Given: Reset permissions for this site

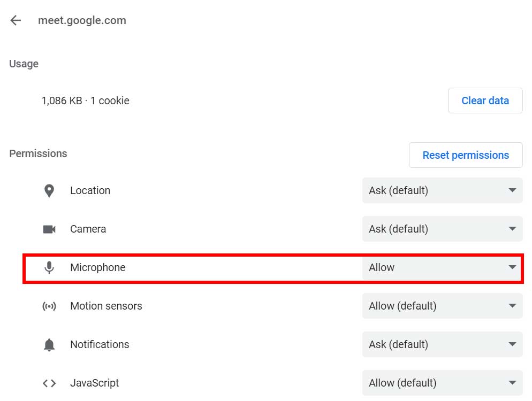Looking at the screenshot, I should [466, 155].
